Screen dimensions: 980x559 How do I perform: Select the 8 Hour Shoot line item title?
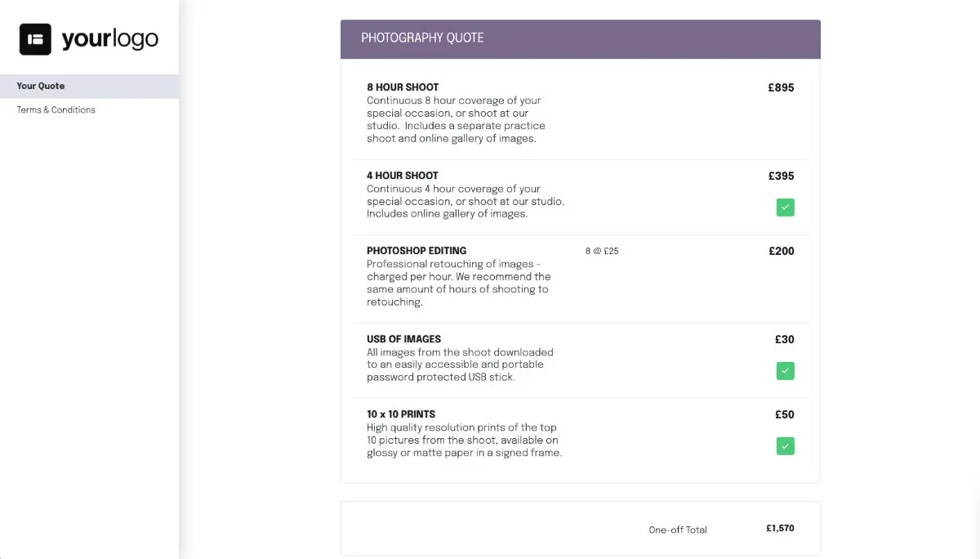coord(402,87)
